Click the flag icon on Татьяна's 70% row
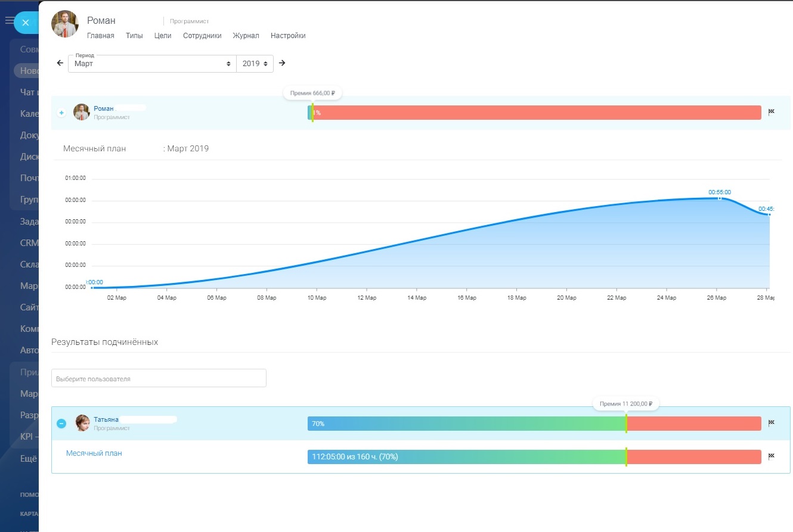This screenshot has height=532, width=793. (771, 423)
